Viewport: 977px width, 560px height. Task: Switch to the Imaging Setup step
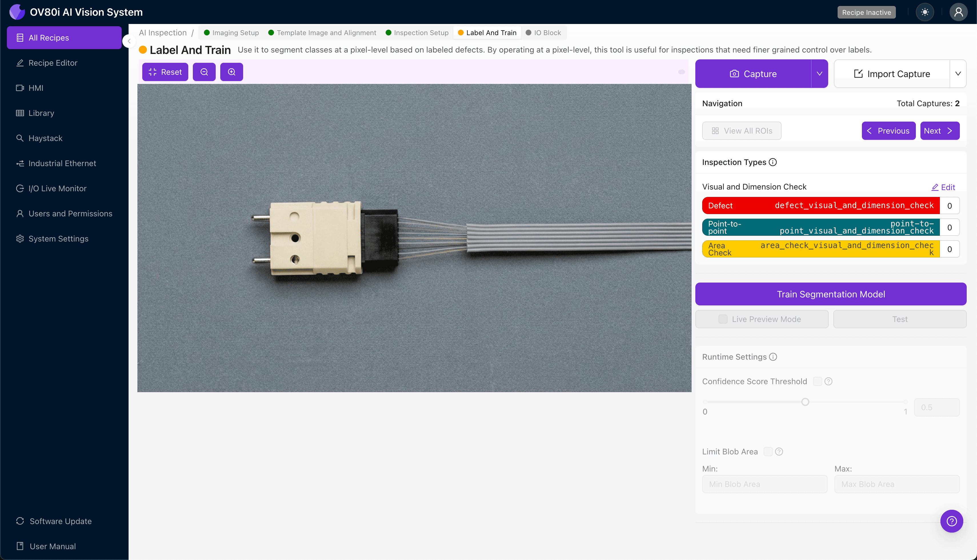pyautogui.click(x=235, y=32)
